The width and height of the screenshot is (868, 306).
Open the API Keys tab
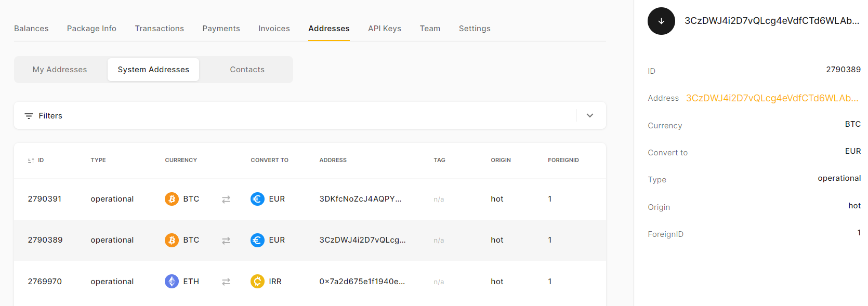click(x=385, y=29)
